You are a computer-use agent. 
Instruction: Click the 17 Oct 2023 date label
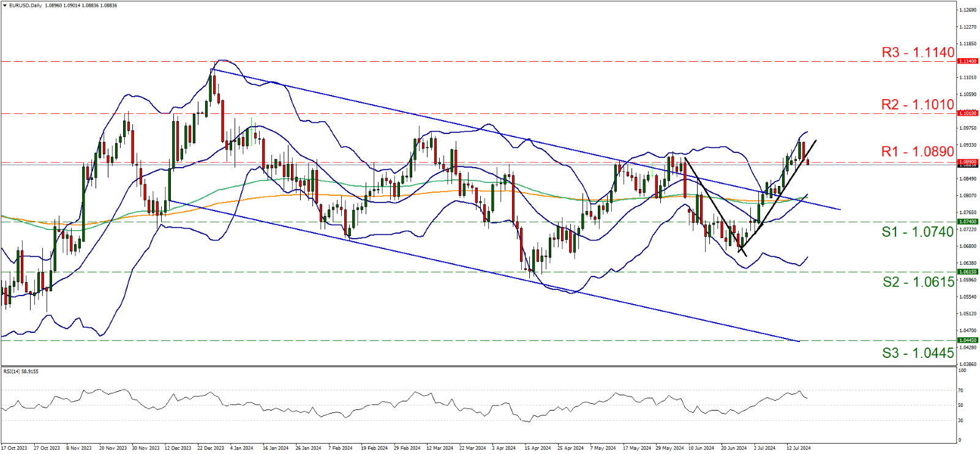tap(14, 448)
